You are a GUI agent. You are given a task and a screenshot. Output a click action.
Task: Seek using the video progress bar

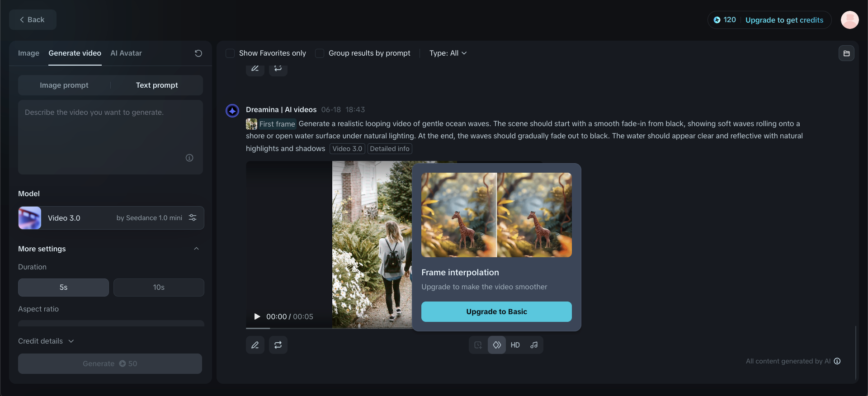(329, 328)
